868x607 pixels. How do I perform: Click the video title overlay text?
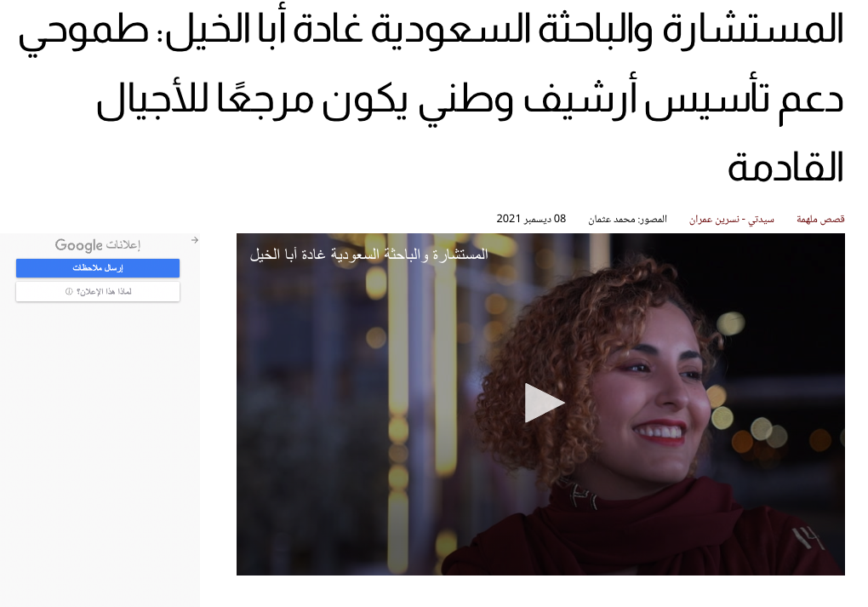tap(368, 255)
